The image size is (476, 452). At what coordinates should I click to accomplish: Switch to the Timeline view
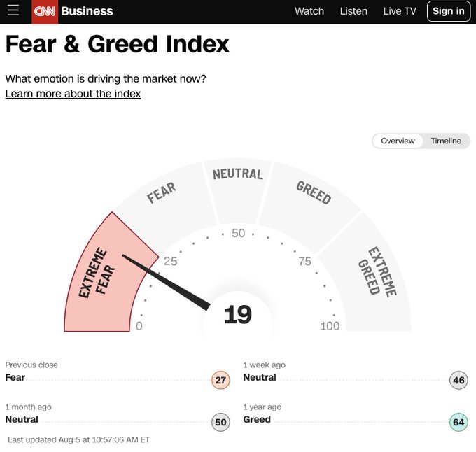tap(446, 141)
